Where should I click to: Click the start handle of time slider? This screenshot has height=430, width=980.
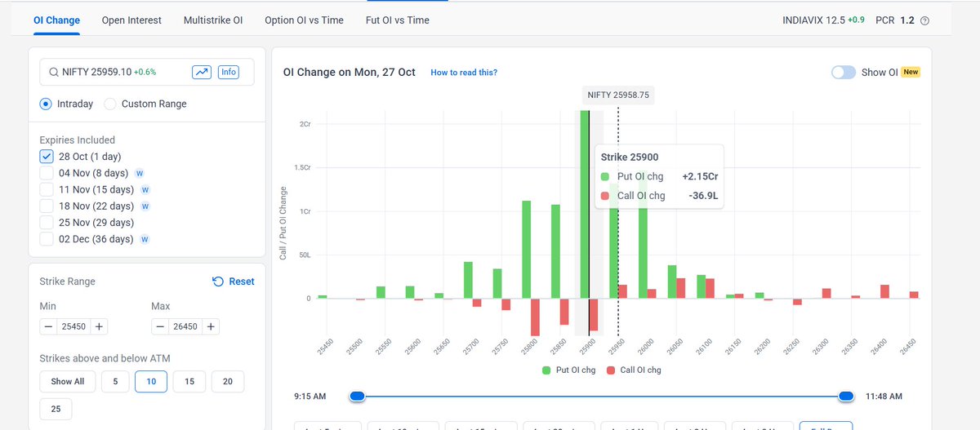[x=357, y=396]
